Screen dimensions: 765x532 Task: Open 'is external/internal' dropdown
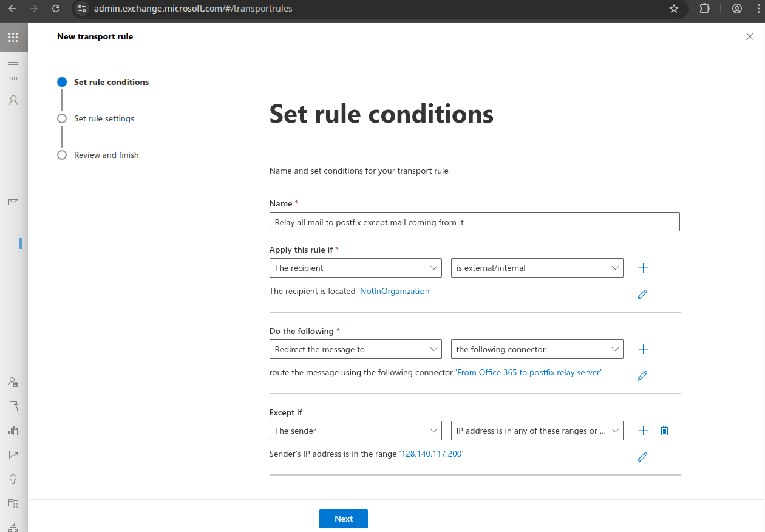coord(537,268)
